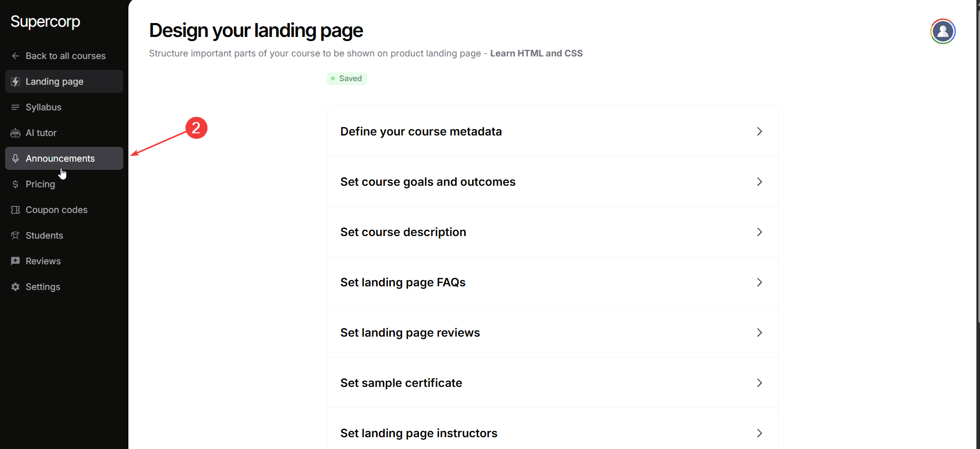The height and width of the screenshot is (449, 980).
Task: Click the Coupon codes ticket icon
Action: point(15,210)
